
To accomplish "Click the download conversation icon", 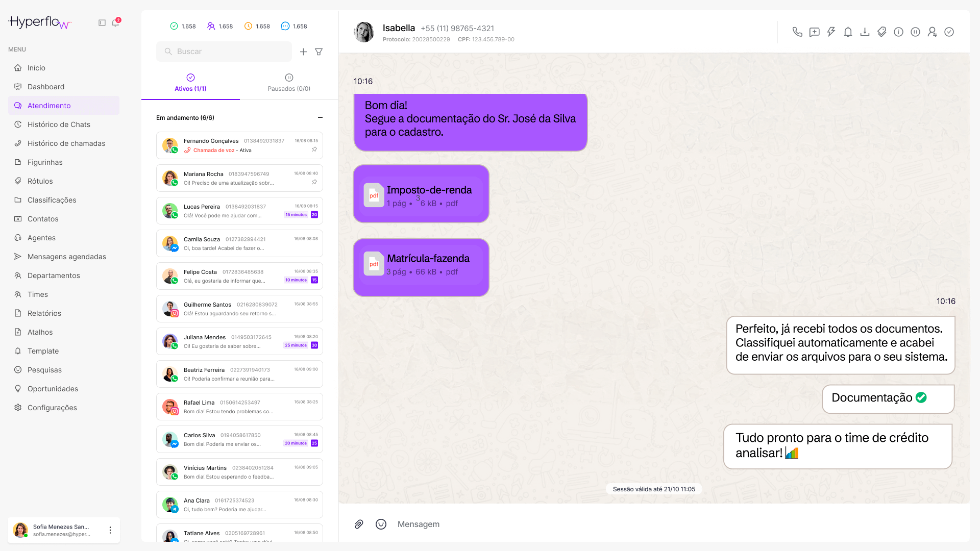I will tap(865, 32).
